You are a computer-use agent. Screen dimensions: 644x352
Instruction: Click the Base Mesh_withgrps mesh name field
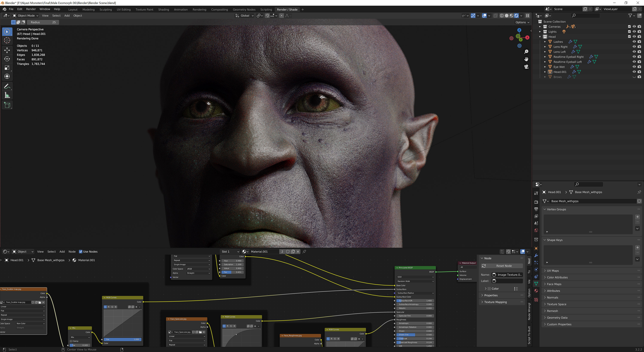593,201
